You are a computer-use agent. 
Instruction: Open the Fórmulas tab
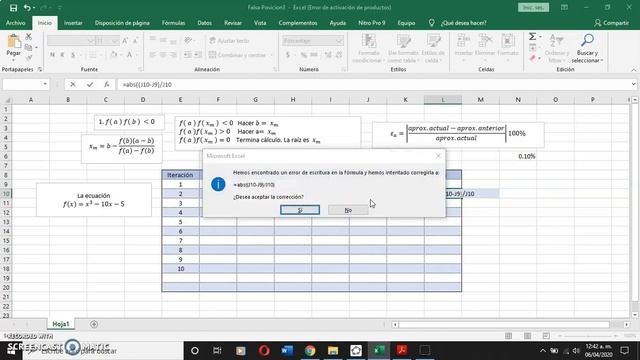[x=173, y=23]
